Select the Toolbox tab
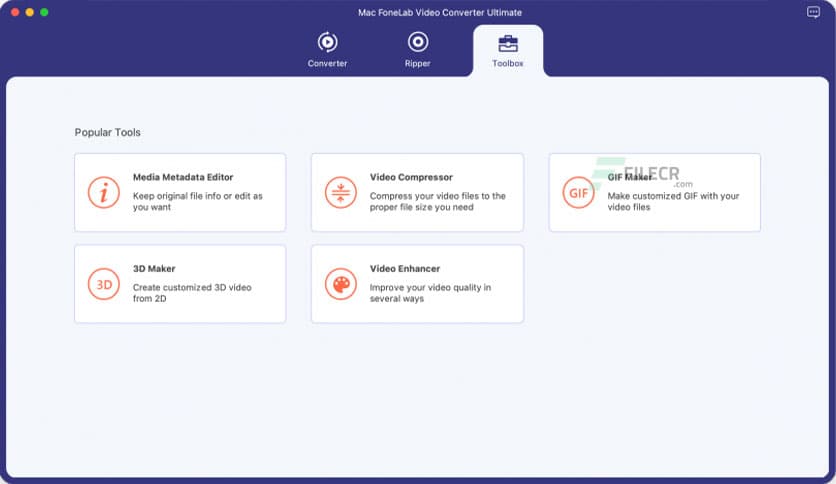 508,51
